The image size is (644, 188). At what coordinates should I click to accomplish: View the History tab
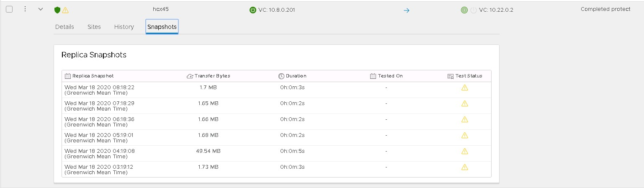(x=124, y=27)
